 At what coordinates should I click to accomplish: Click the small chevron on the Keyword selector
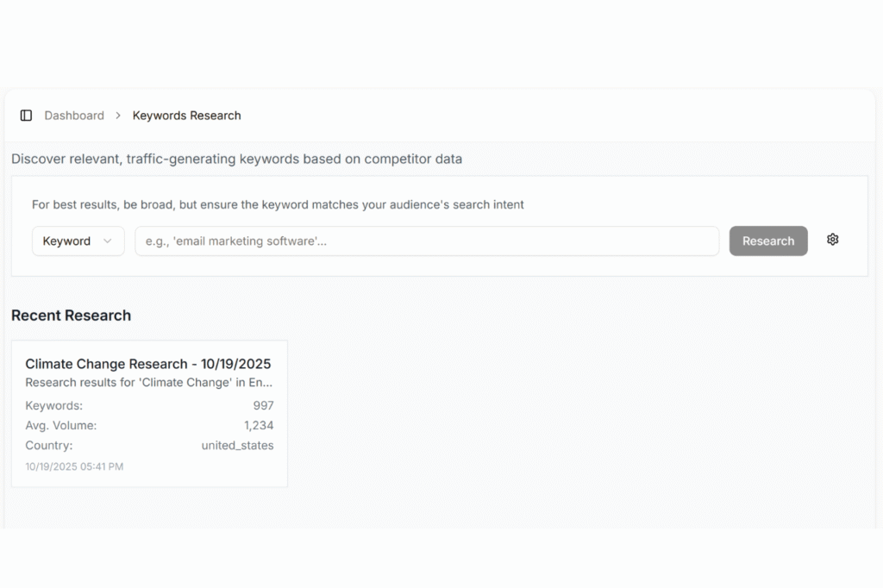108,241
